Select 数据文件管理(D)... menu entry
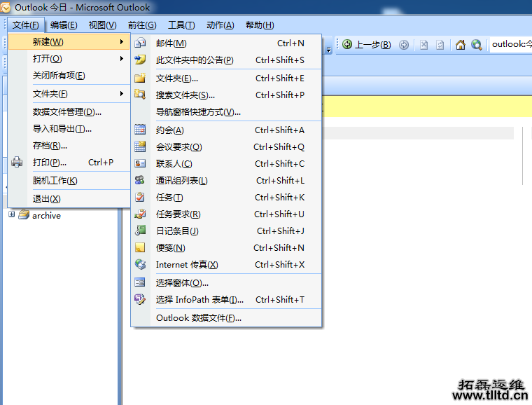This screenshot has width=532, height=405. [69, 111]
